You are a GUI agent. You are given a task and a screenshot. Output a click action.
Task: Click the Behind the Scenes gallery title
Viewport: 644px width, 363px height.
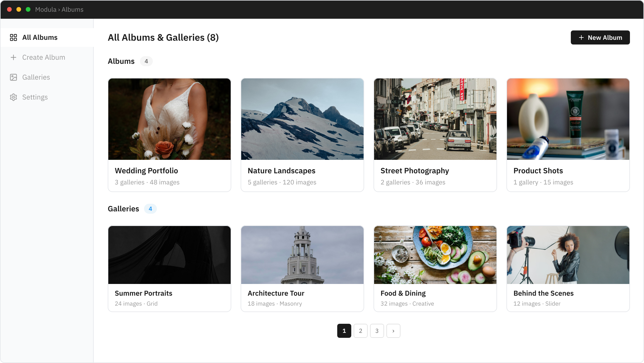click(x=543, y=293)
